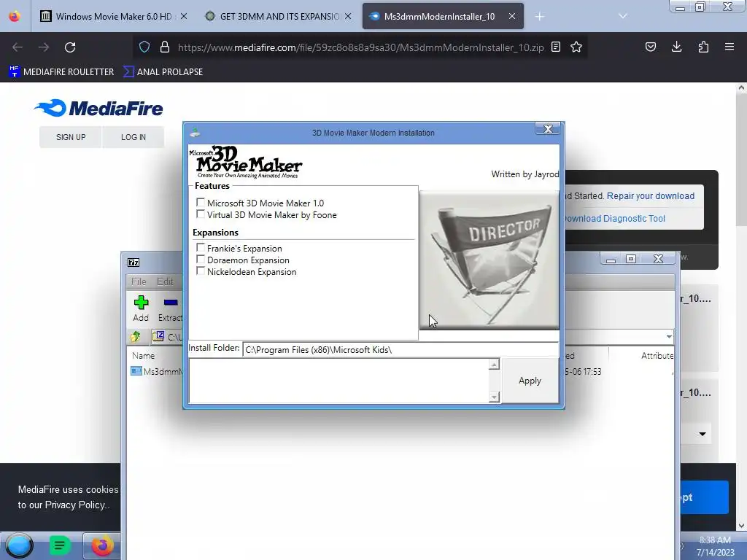Click the page scrollbar up arrow
The image size is (747, 560).
point(741,87)
